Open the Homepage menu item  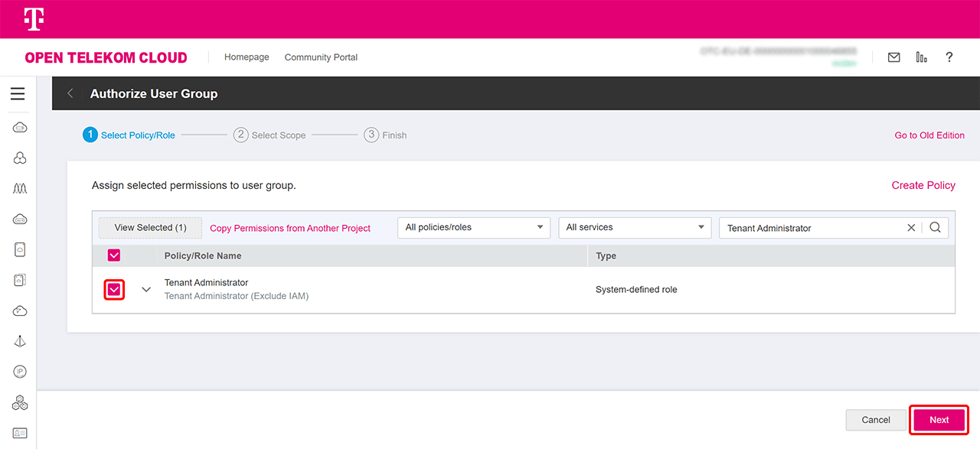(247, 57)
